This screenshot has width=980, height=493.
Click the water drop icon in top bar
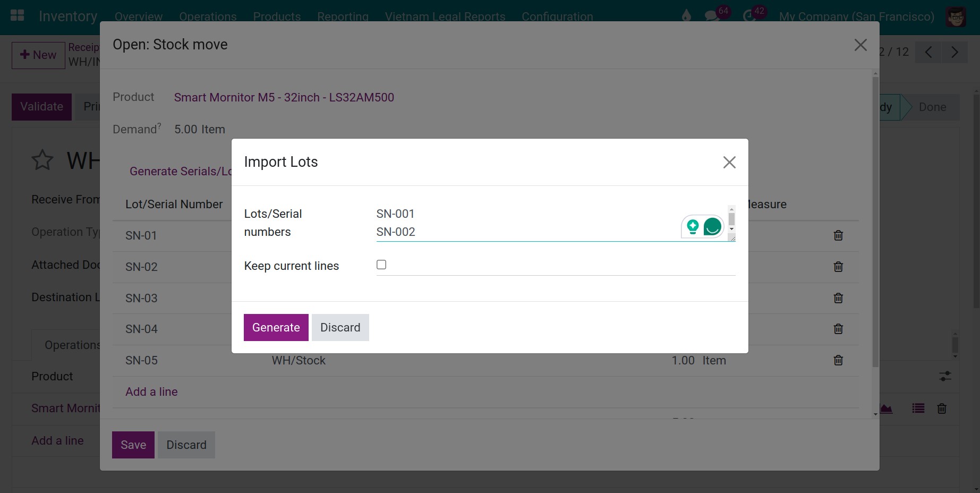(686, 16)
